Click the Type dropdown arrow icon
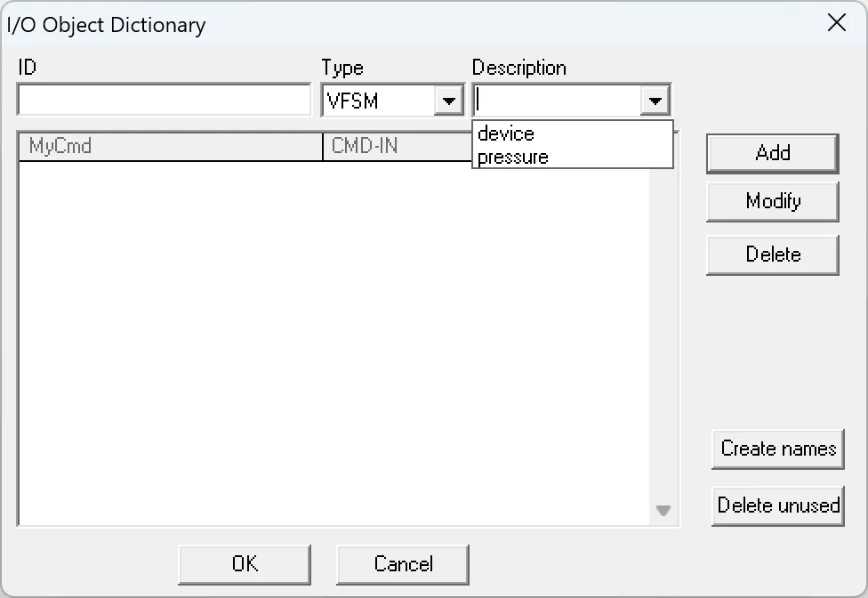 (x=449, y=100)
